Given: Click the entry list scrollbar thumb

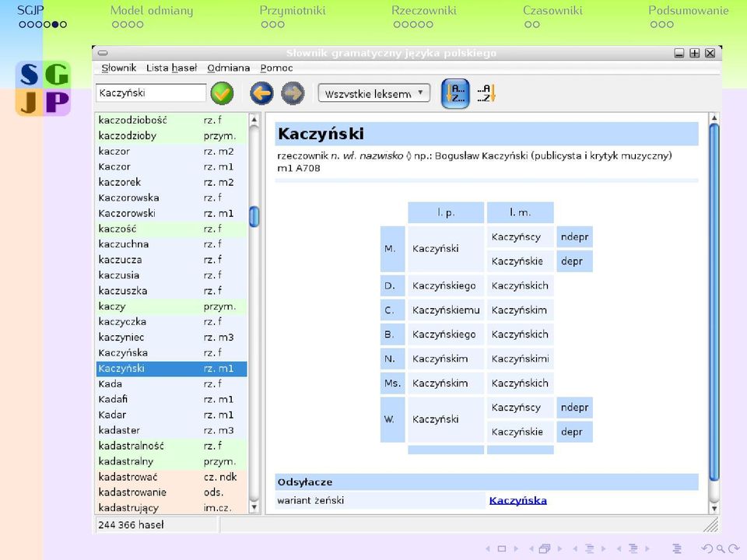Looking at the screenshot, I should (254, 217).
